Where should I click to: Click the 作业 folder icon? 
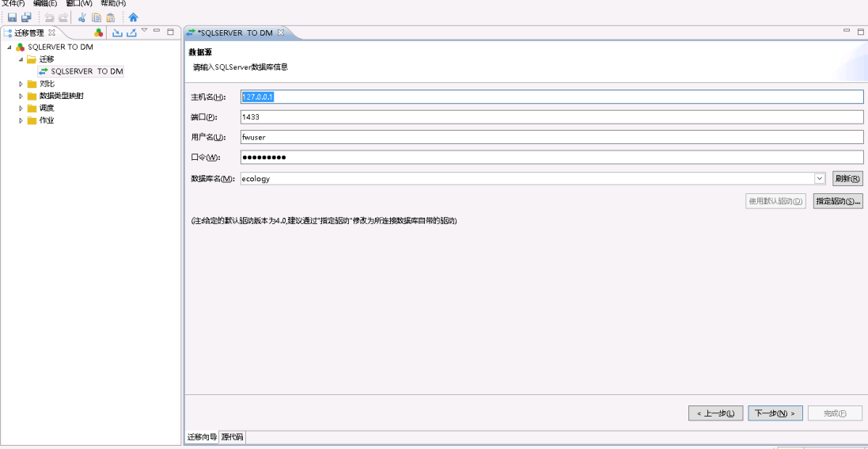pyautogui.click(x=32, y=120)
